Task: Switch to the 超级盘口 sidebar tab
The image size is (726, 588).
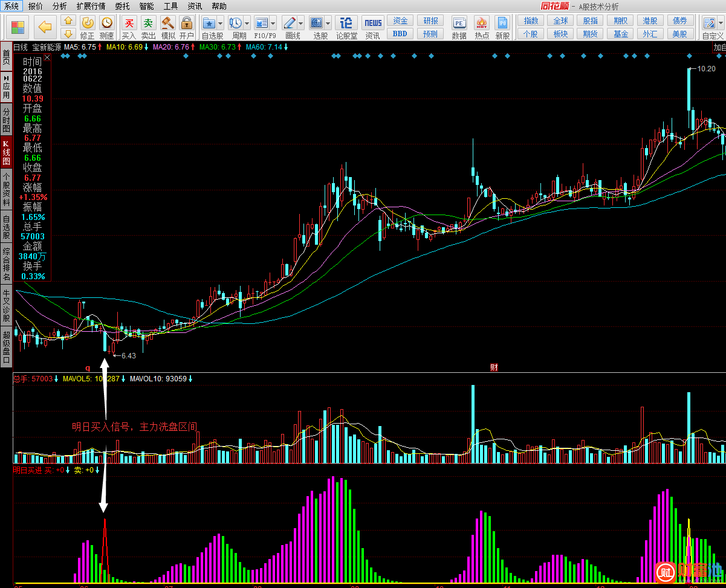Action: coord(6,347)
